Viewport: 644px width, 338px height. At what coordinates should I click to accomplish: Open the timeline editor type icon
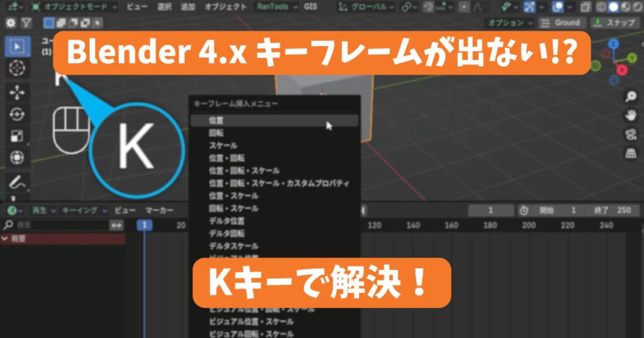(x=14, y=210)
